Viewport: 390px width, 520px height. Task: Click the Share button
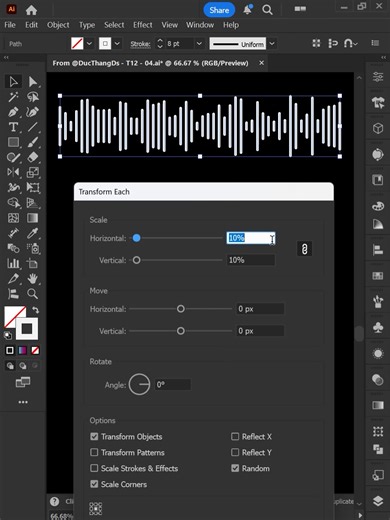pos(219,10)
